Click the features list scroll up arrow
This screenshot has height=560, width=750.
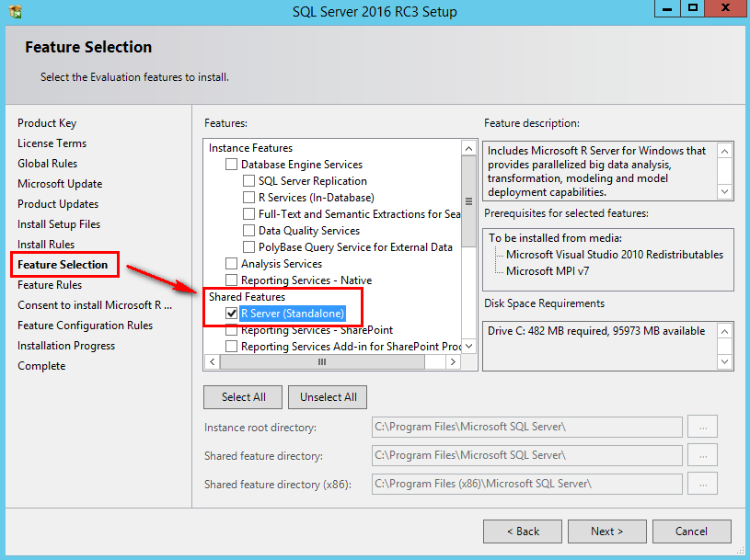(x=468, y=149)
